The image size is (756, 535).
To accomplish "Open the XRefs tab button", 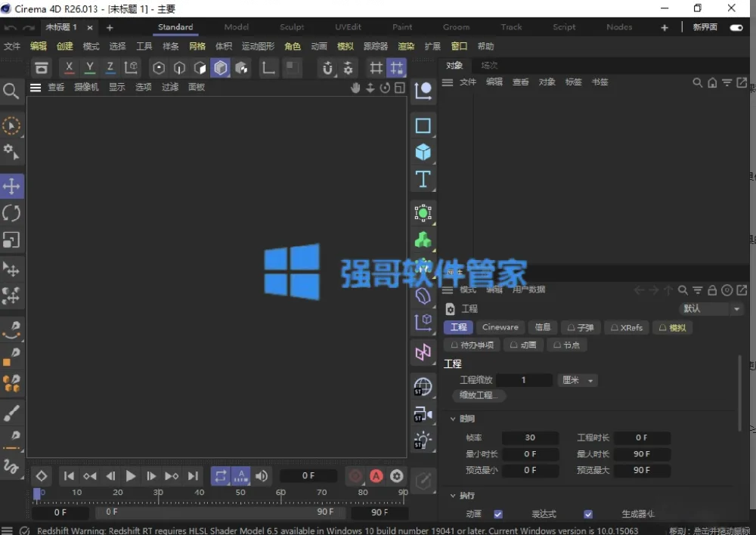I will click(x=627, y=327).
